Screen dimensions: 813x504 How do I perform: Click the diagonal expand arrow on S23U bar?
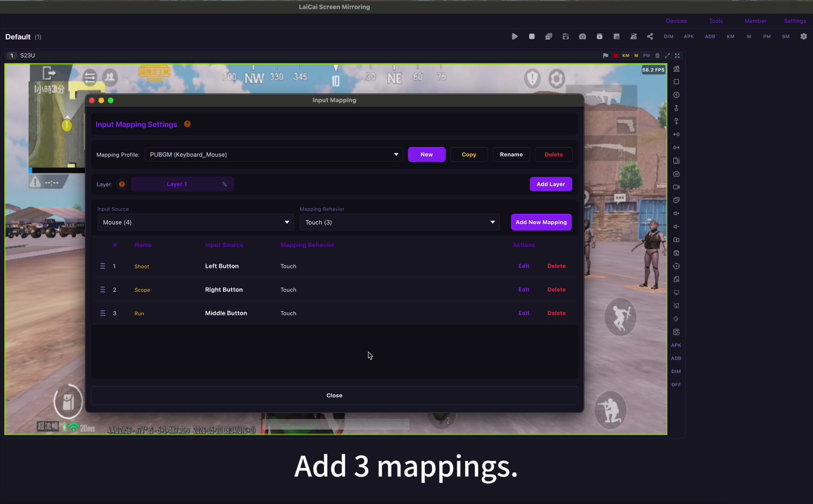[x=667, y=56]
